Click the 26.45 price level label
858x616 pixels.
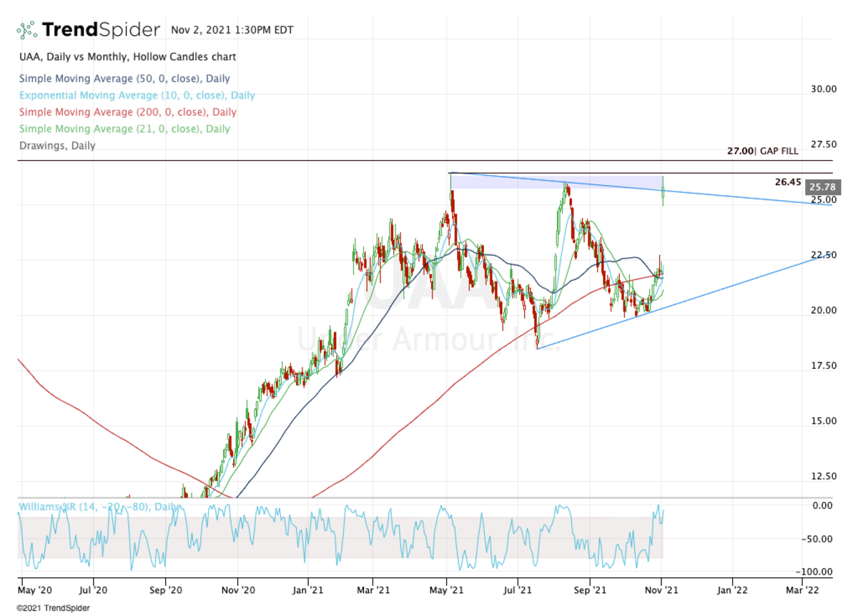tap(788, 182)
